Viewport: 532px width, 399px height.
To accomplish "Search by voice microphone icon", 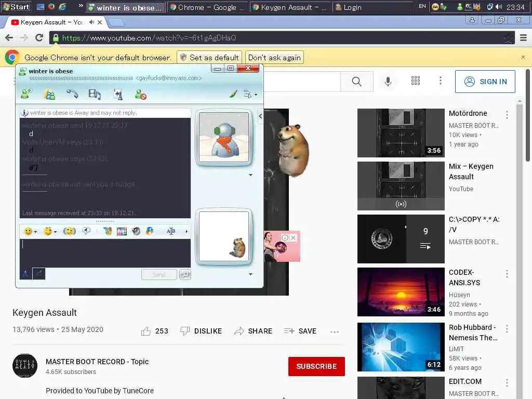I will tap(388, 82).
